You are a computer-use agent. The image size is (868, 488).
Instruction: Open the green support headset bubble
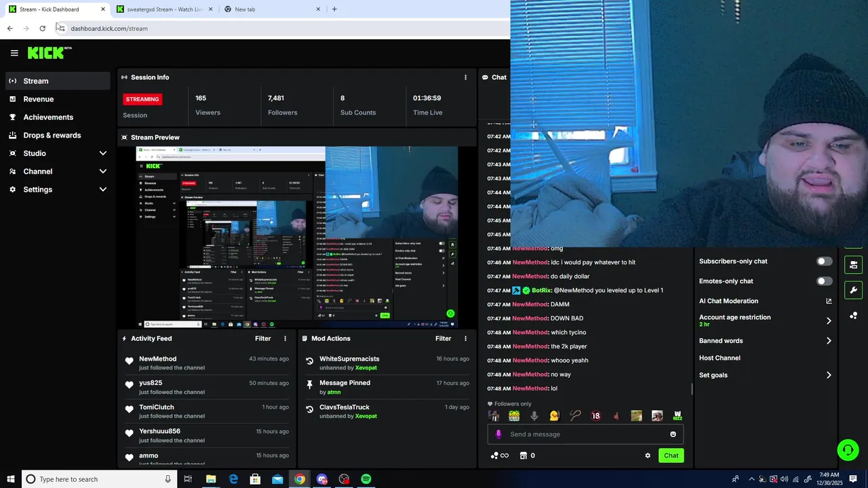click(x=847, y=449)
